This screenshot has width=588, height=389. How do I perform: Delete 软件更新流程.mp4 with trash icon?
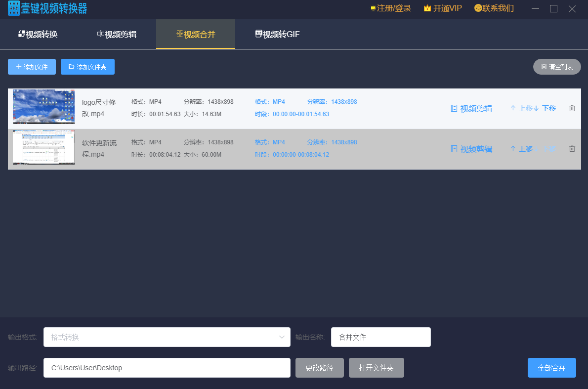572,149
